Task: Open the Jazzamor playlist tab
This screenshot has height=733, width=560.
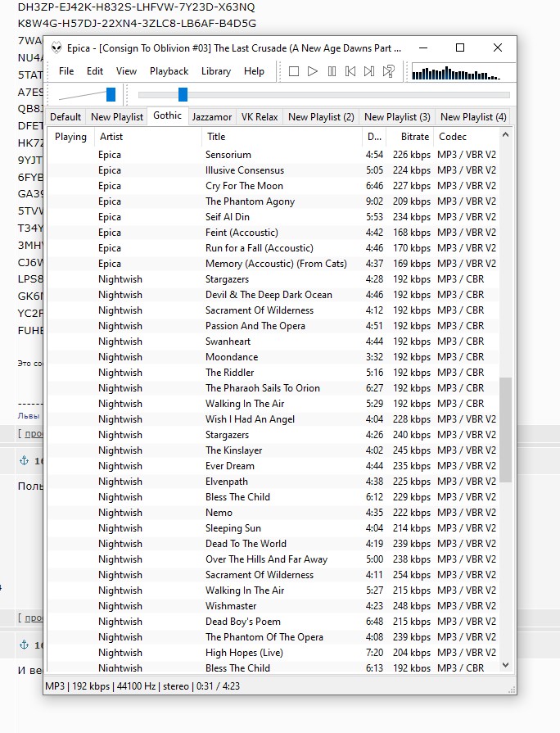Action: pyautogui.click(x=212, y=117)
